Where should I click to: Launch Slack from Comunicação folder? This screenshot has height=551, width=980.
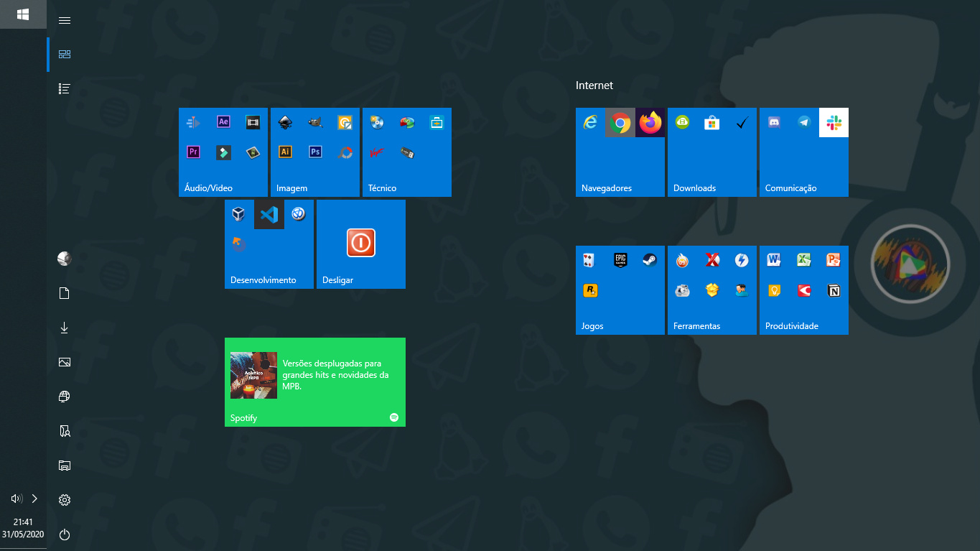click(834, 123)
